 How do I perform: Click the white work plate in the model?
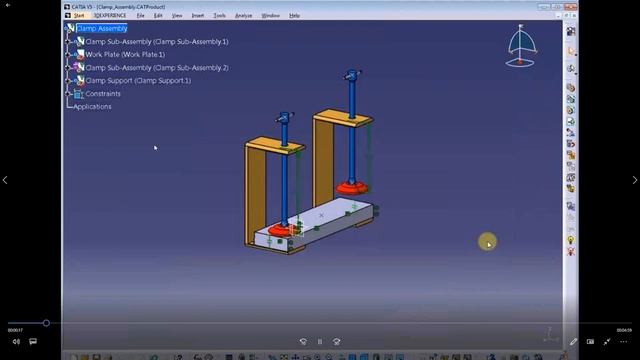pyautogui.click(x=322, y=220)
